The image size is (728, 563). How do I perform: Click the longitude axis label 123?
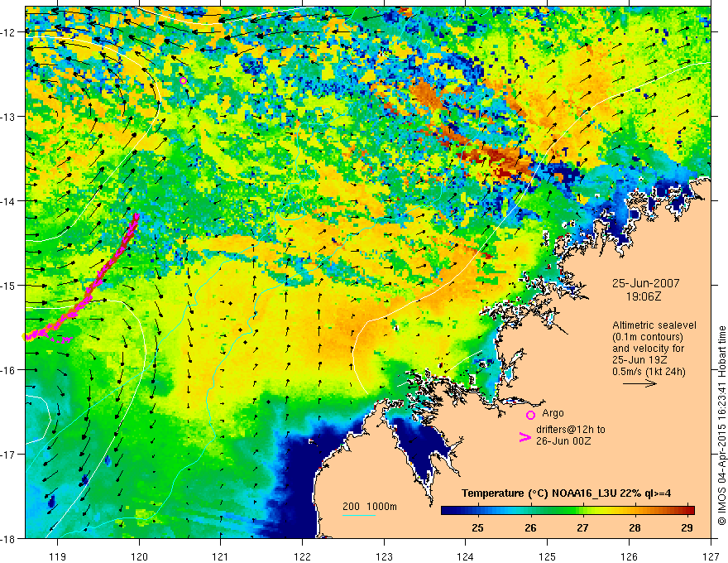pos(384,556)
